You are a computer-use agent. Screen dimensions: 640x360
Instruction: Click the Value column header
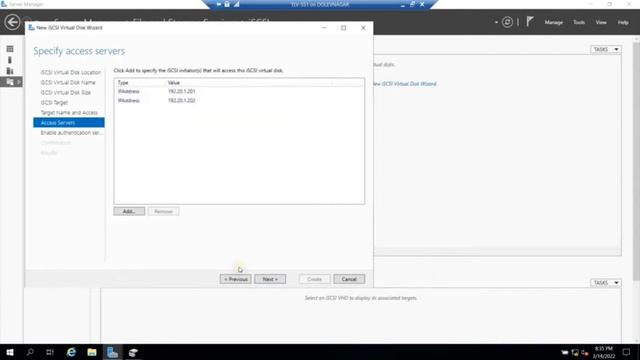click(x=173, y=82)
